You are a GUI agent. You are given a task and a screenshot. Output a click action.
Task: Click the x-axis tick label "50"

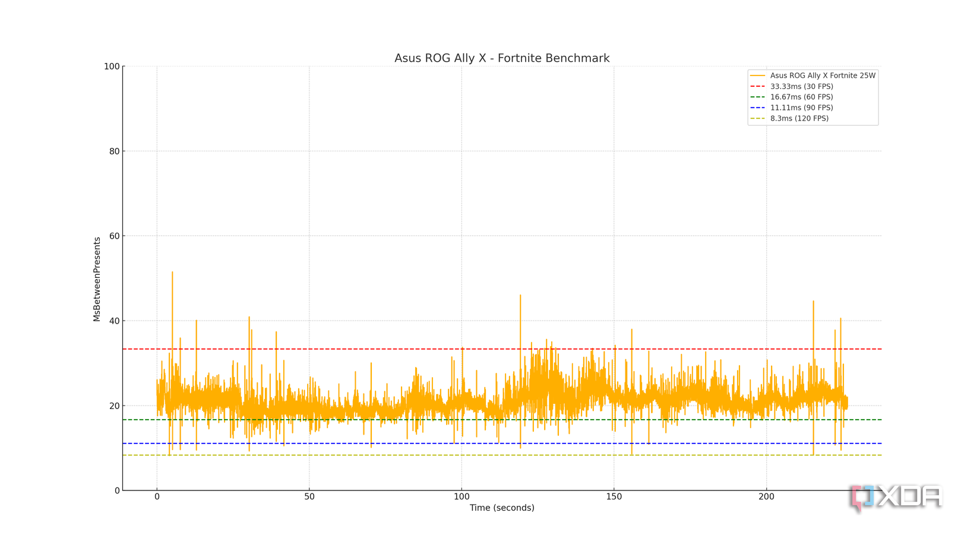tap(309, 497)
